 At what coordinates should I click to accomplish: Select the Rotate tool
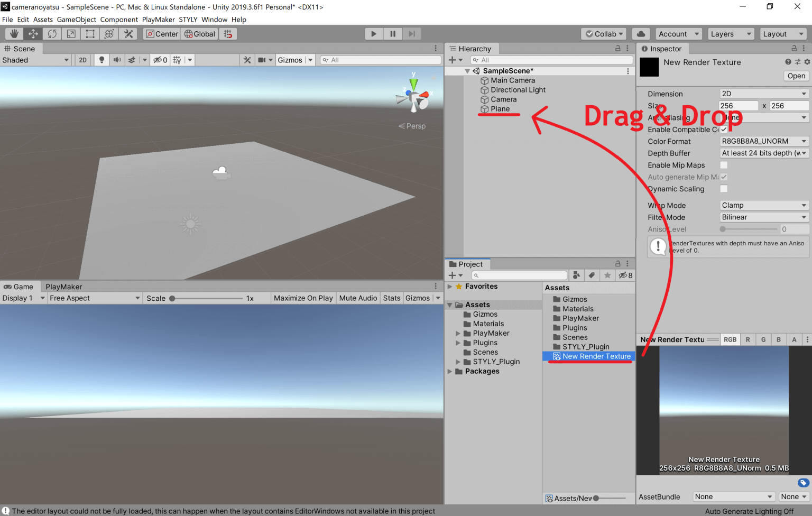coord(52,33)
